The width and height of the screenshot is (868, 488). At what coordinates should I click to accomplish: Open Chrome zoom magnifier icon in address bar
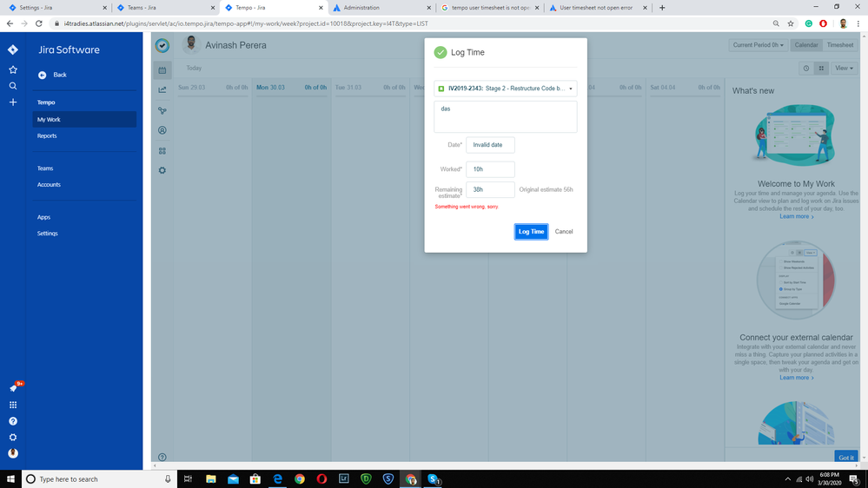(x=776, y=23)
